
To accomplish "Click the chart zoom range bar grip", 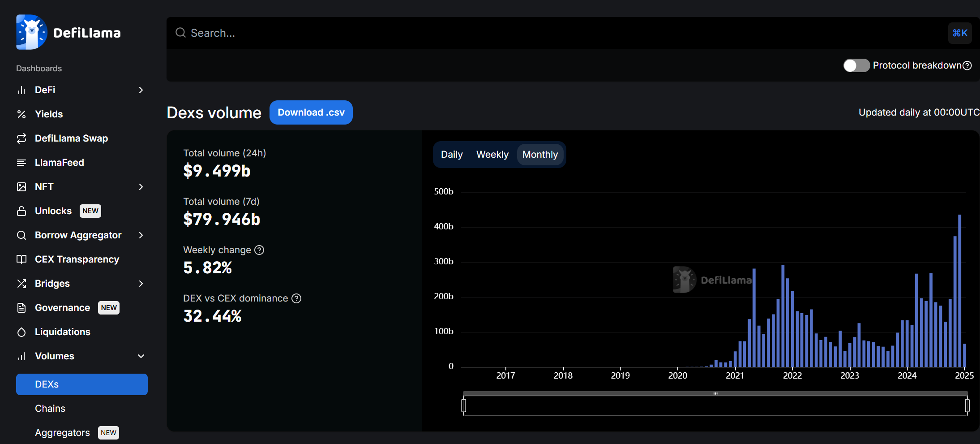I will pos(715,393).
